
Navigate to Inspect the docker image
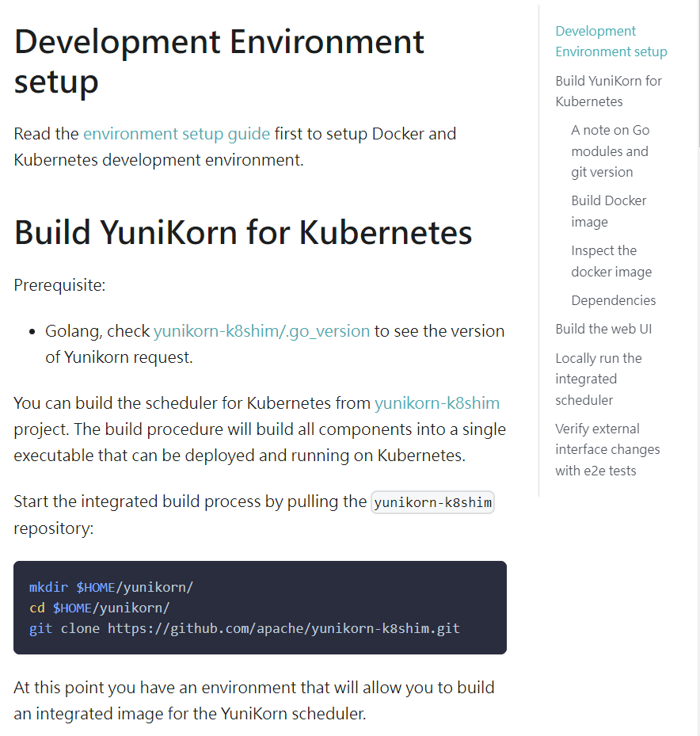[x=611, y=261]
